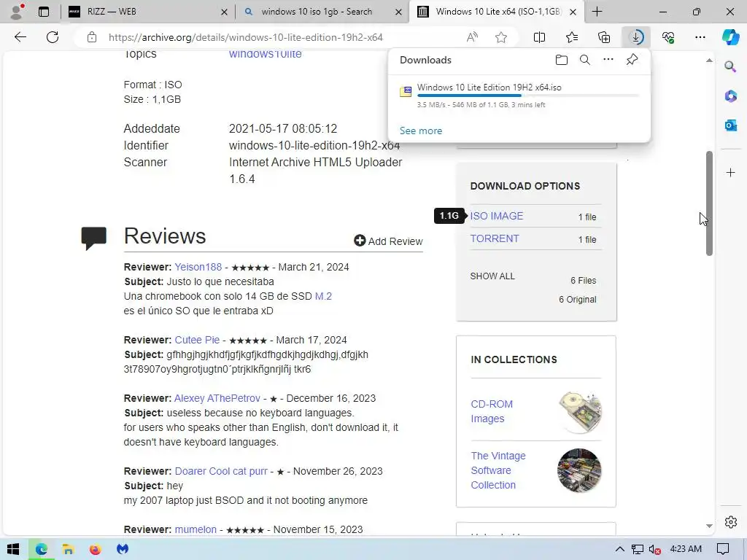The image size is (747, 560).
Task: Open reviewer Alexey AThePetrov's profile
Action: 217,398
